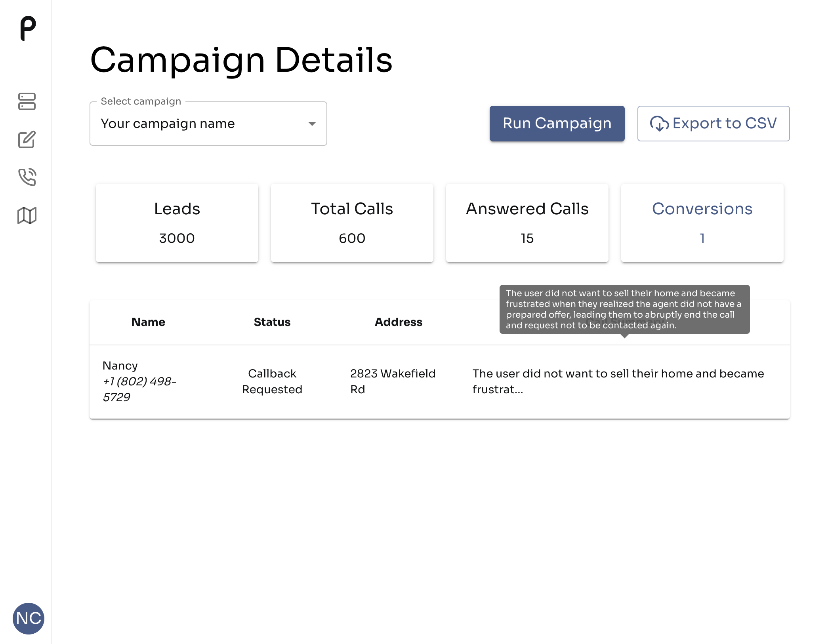Click the Campaign Details heading
The height and width of the screenshot is (644, 828).
pyautogui.click(x=241, y=60)
